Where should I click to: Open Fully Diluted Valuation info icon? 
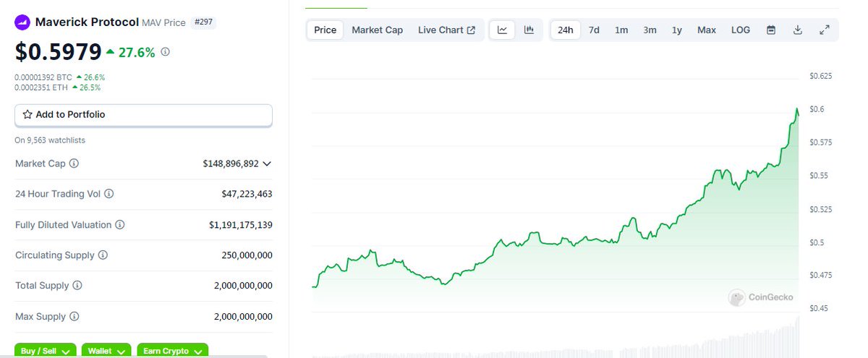120,225
